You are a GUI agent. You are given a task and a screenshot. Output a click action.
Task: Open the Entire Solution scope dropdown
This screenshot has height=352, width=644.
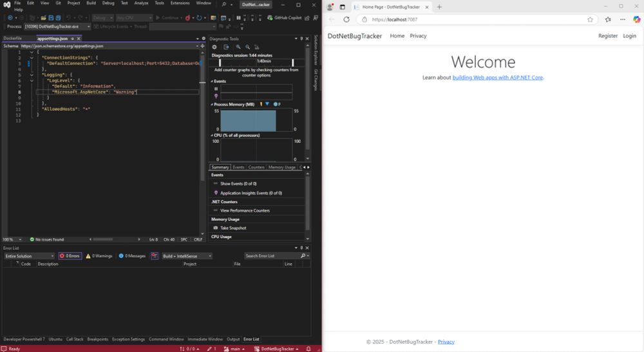pyautogui.click(x=29, y=256)
